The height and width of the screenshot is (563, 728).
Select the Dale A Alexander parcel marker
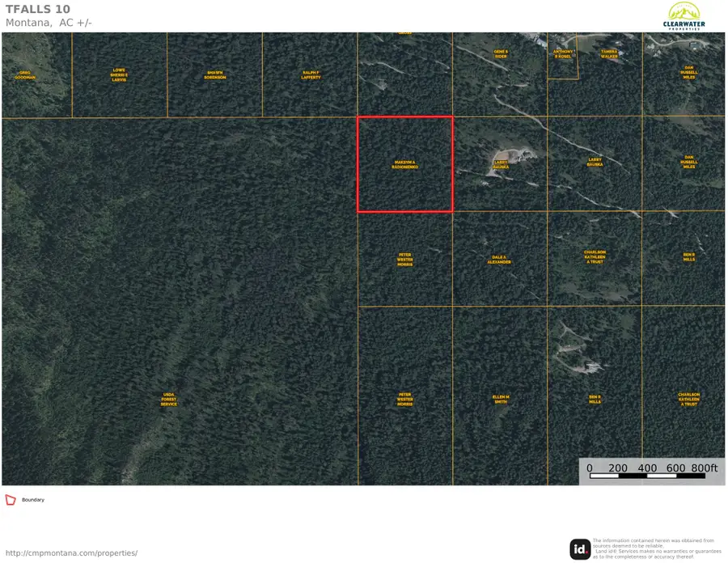pyautogui.click(x=499, y=260)
